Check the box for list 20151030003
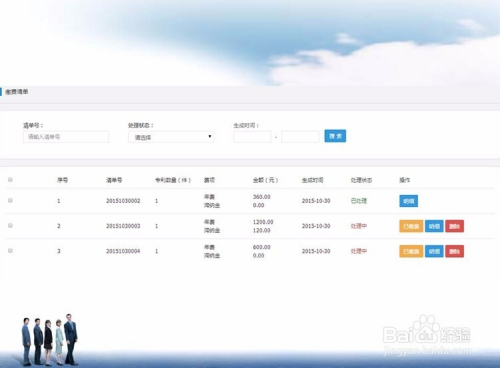Viewport: 500px width, 368px height. coord(10,226)
